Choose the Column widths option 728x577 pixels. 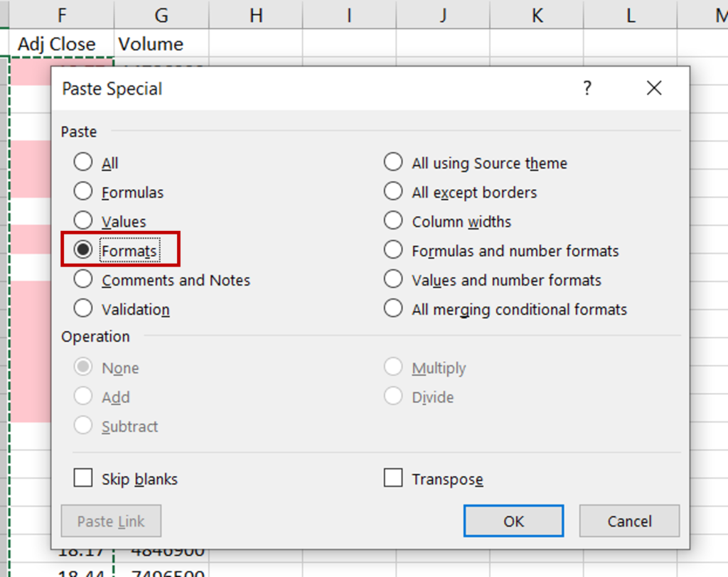click(393, 220)
